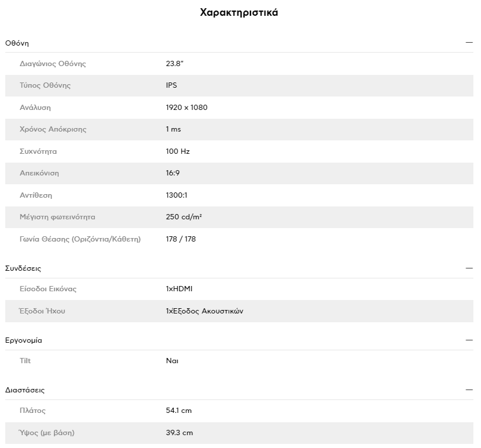This screenshot has width=481, height=448.
Task: Click the Γωνία Θέασης label
Action: [x=80, y=239]
